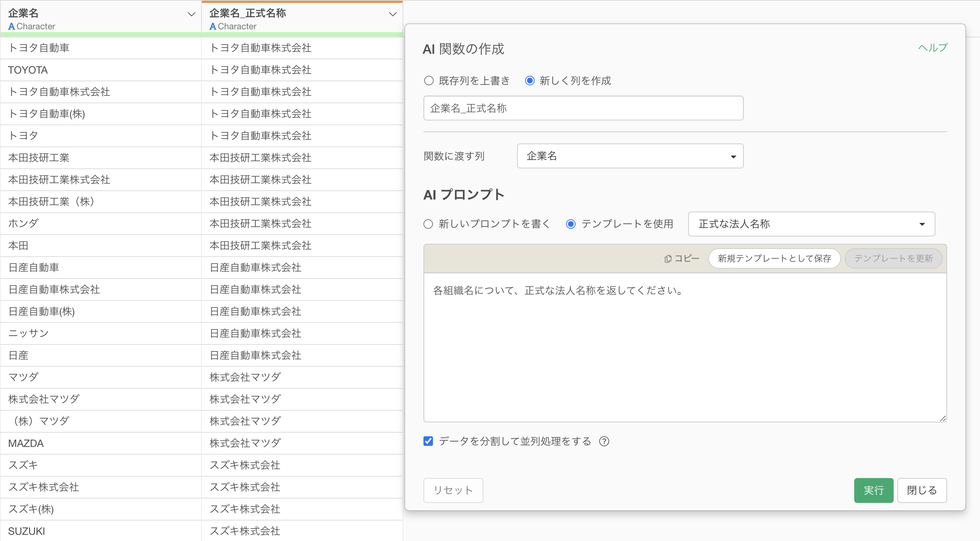This screenshot has height=541, width=980.
Task: Open the 企業名 column header menu chevron
Action: pos(191,14)
